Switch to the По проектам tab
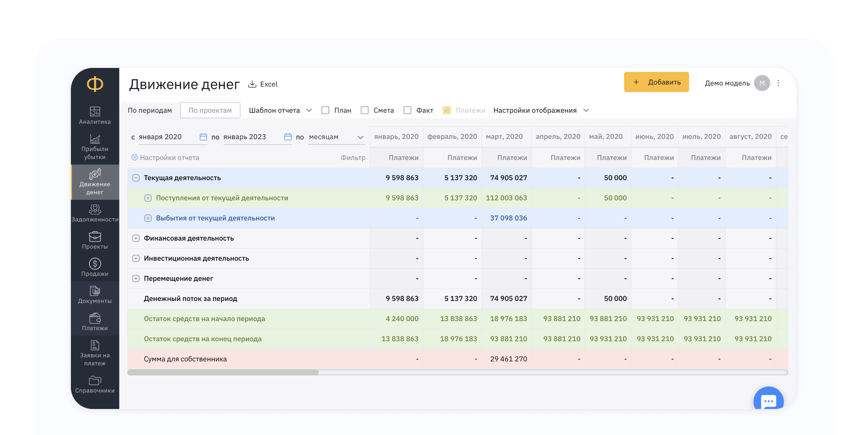Screen dimensions: 868x435 click(x=210, y=110)
